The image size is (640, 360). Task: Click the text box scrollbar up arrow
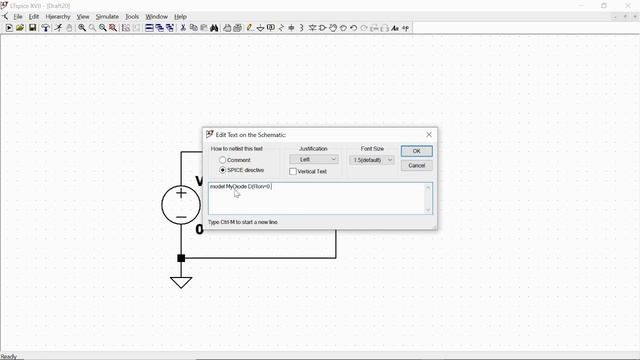(x=428, y=187)
